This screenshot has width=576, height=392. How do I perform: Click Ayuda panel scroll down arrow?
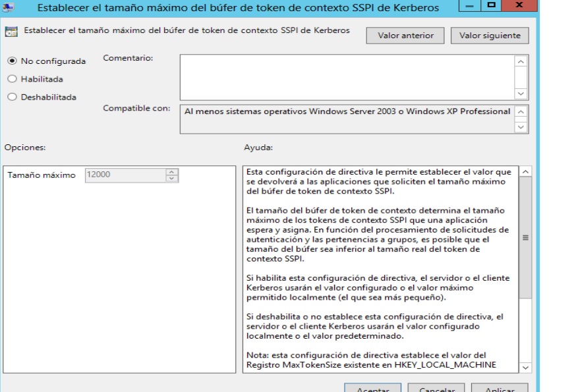(x=525, y=366)
